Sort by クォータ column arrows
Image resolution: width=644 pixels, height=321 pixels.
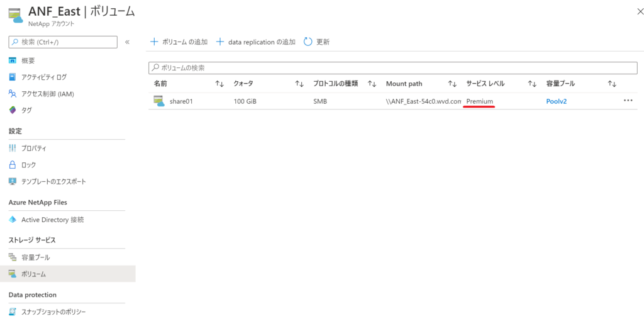(x=299, y=84)
